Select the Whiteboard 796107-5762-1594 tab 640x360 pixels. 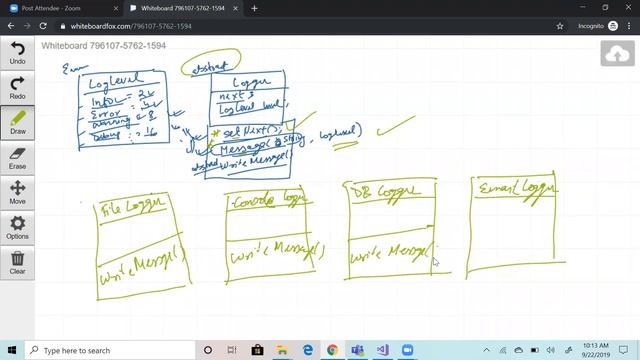(x=182, y=8)
